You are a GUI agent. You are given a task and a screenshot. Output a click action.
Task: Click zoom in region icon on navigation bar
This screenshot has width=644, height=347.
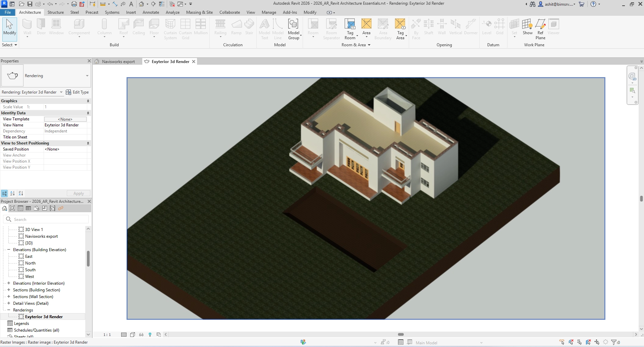click(632, 91)
